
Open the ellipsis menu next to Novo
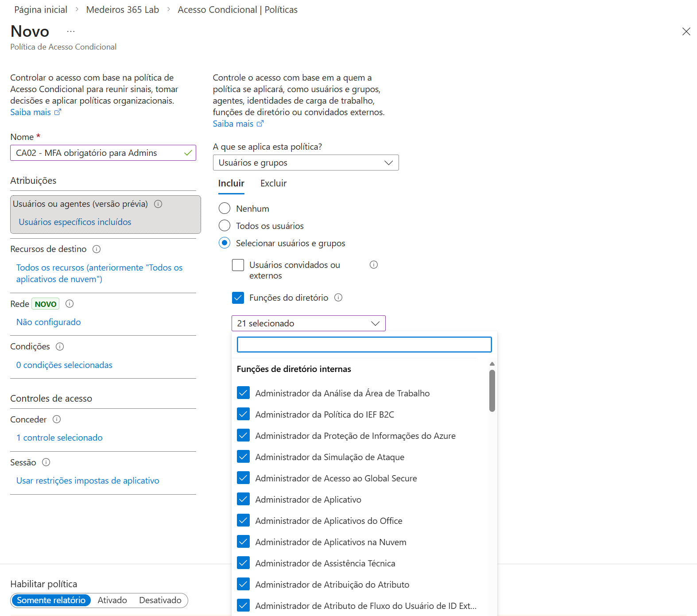pyautogui.click(x=71, y=31)
